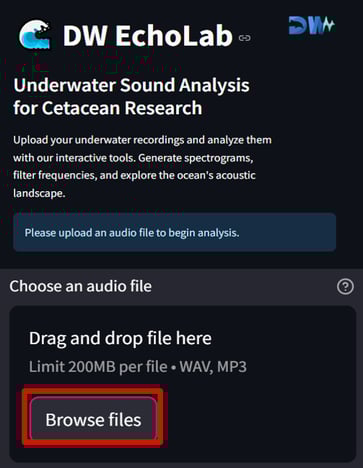Select the 'Please upload an audio file' notice

[174, 232]
